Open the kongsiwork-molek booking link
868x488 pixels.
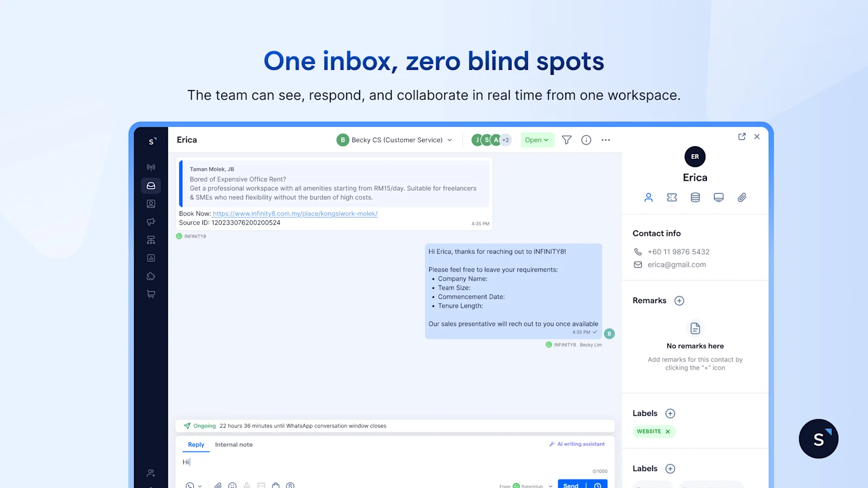point(295,214)
